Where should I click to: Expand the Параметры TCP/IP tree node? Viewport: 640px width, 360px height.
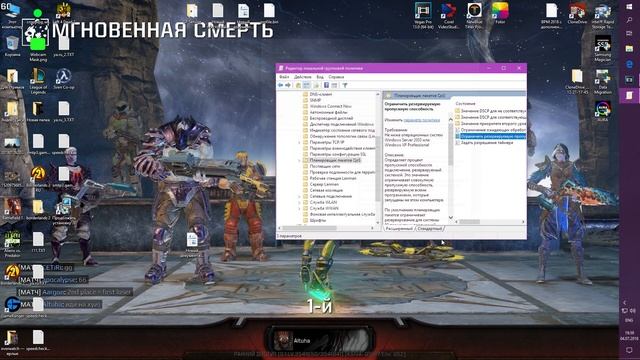300,142
